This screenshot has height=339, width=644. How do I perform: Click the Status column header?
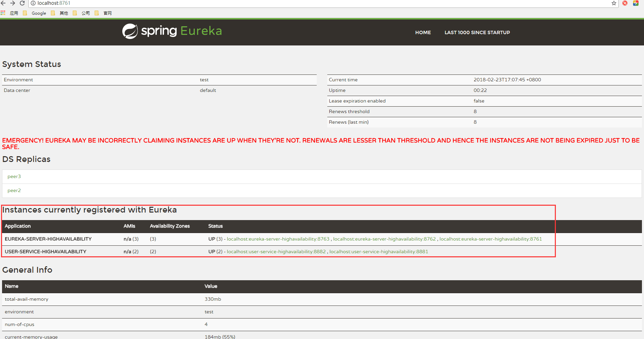click(x=216, y=226)
